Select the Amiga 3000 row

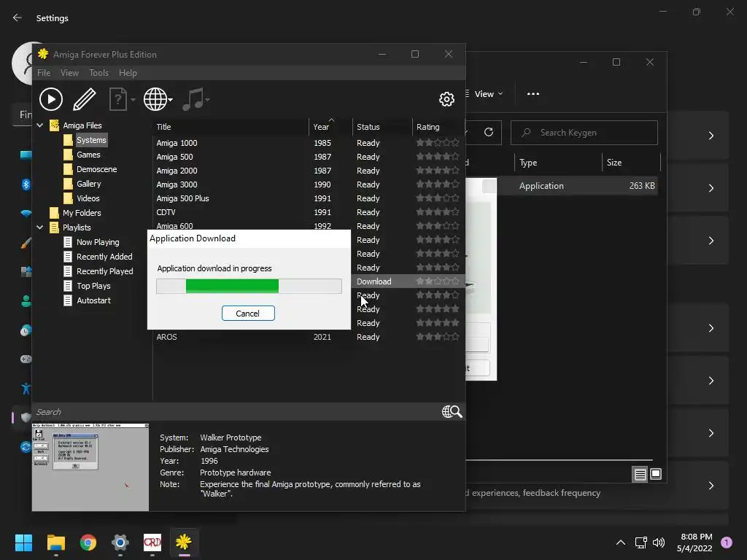click(x=309, y=184)
